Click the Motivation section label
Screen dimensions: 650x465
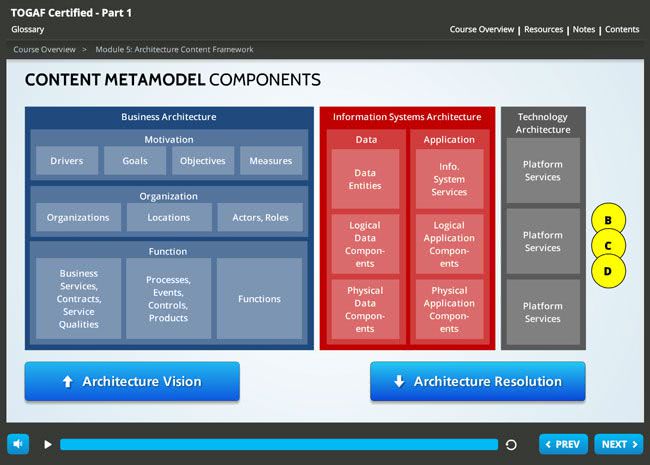point(169,140)
